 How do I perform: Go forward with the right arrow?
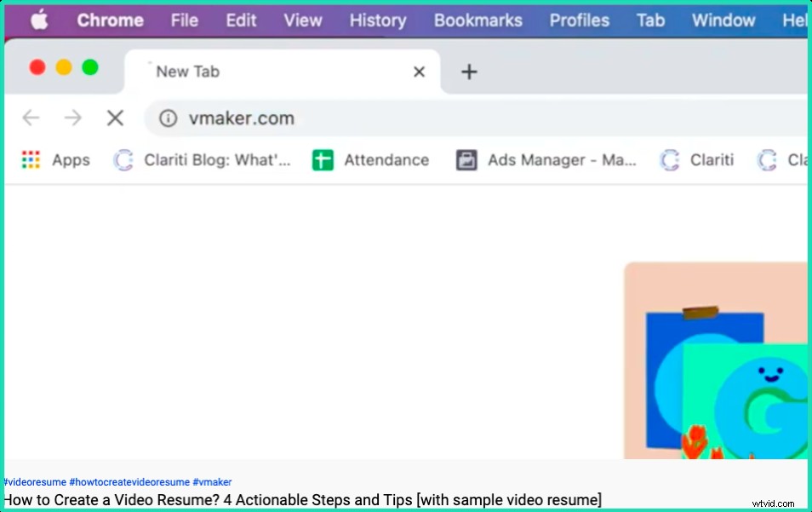pyautogui.click(x=73, y=118)
